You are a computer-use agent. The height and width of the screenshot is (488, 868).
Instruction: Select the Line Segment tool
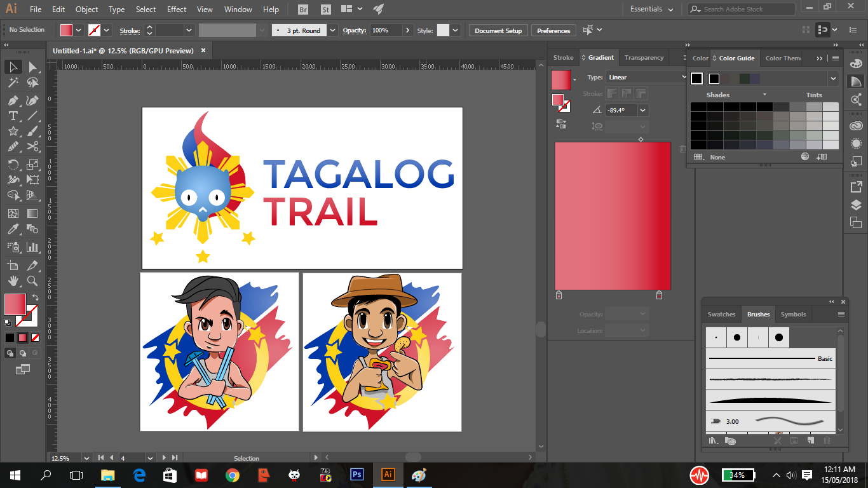coord(32,116)
